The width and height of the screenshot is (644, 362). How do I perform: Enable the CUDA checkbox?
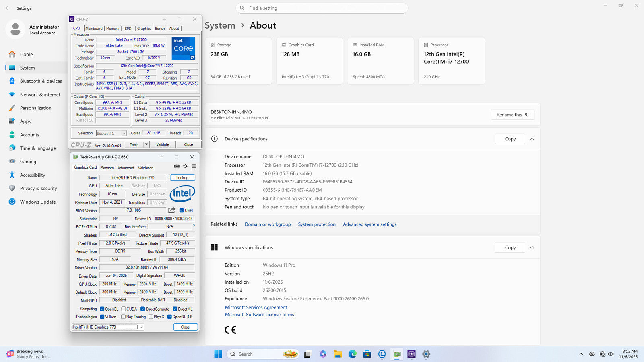[124, 309]
